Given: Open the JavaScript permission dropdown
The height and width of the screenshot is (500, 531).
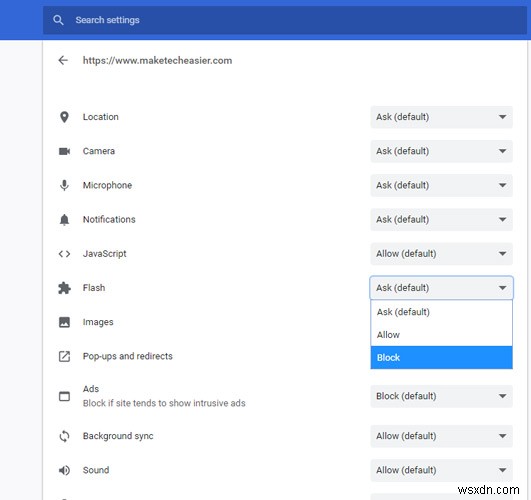Looking at the screenshot, I should click(441, 254).
